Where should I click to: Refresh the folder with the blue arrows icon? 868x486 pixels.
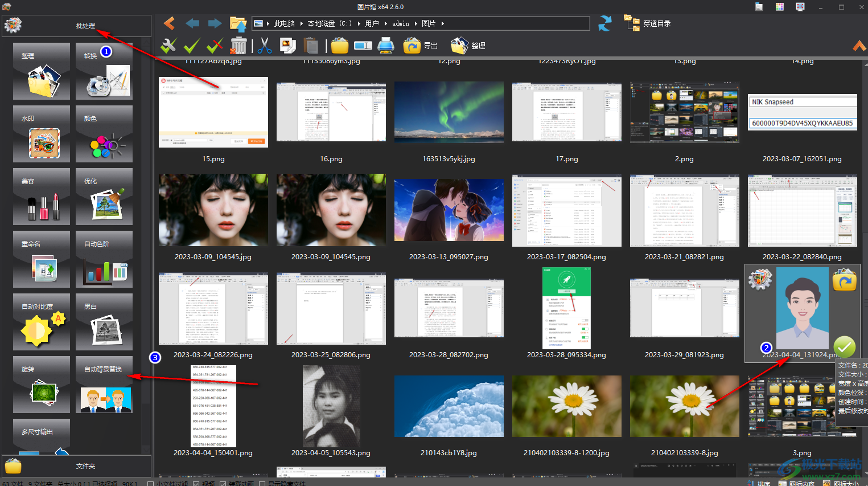tap(605, 23)
